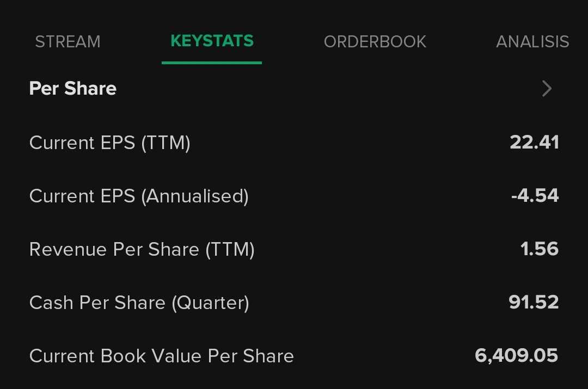Click the 6,409.05 book value figure
The height and width of the screenshot is (389, 588).
point(516,356)
